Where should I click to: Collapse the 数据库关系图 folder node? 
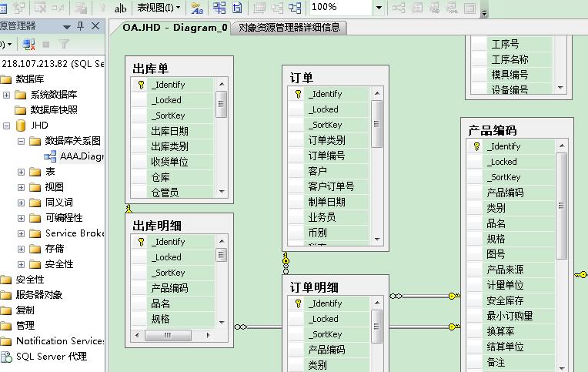22,141
